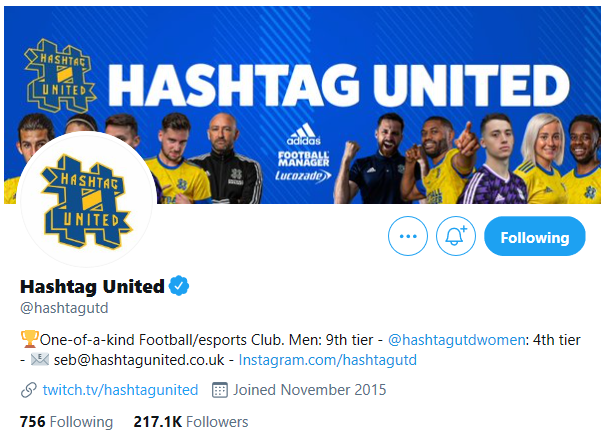This screenshot has height=443, width=607.
Task: Click the blue verified badge
Action: coord(179,287)
